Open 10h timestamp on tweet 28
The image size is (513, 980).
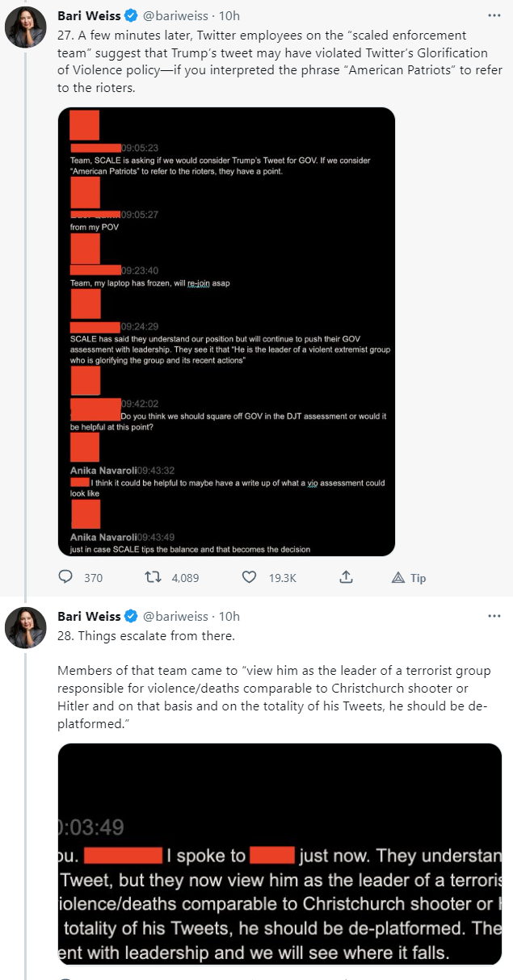click(229, 616)
